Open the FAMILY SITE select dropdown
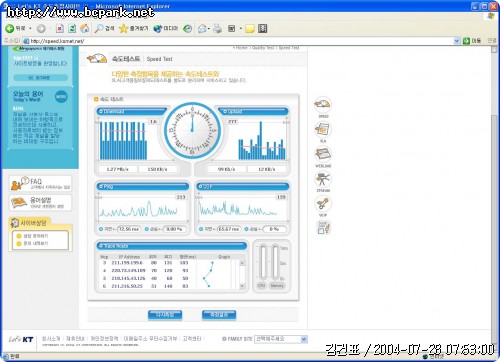The height and width of the screenshot is (362, 500). 281,339
